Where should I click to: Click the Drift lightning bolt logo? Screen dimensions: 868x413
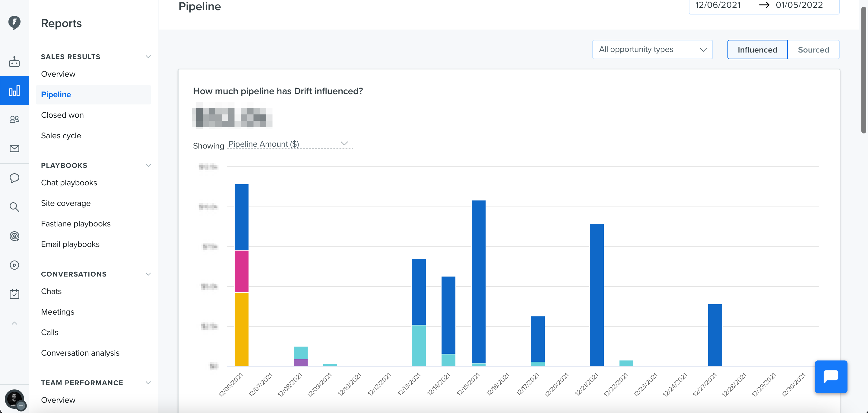point(14,23)
